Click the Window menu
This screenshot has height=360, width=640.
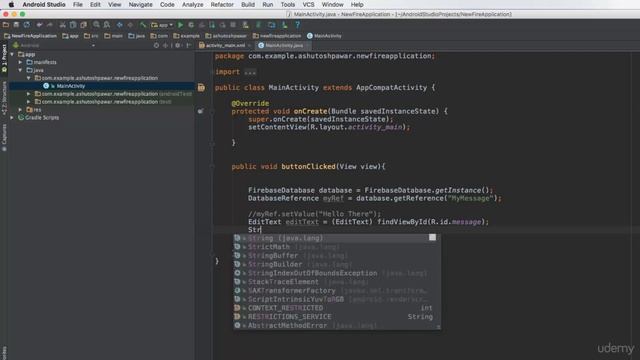[x=332, y=4]
